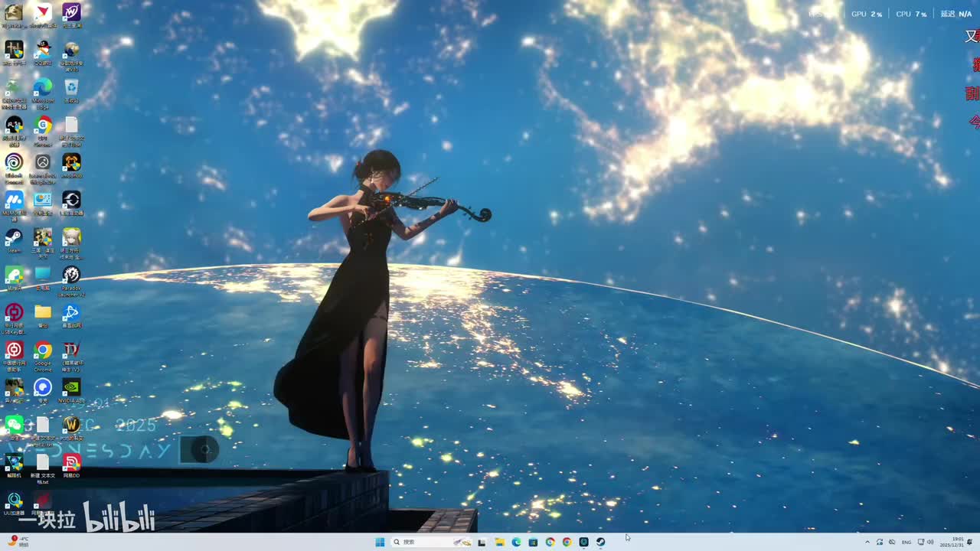
Task: Open the volume control in system tray
Action: click(930, 542)
